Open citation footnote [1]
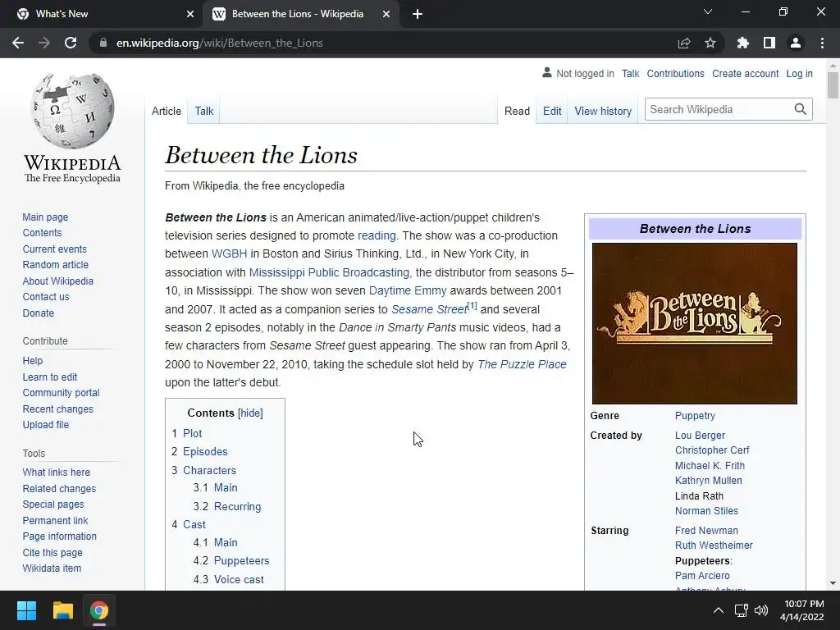This screenshot has height=630, width=840. (x=472, y=305)
